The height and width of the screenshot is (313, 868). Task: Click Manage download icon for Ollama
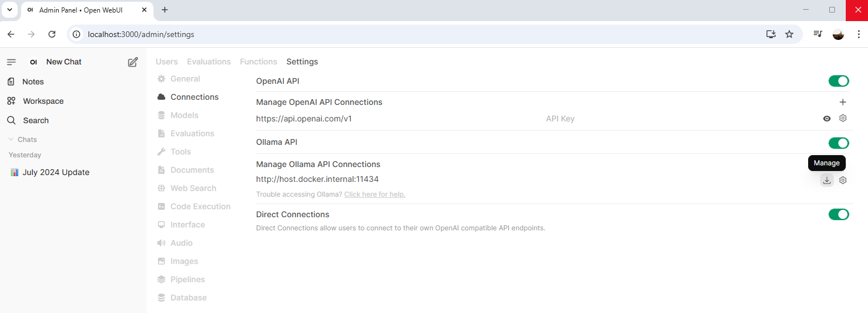click(x=826, y=180)
